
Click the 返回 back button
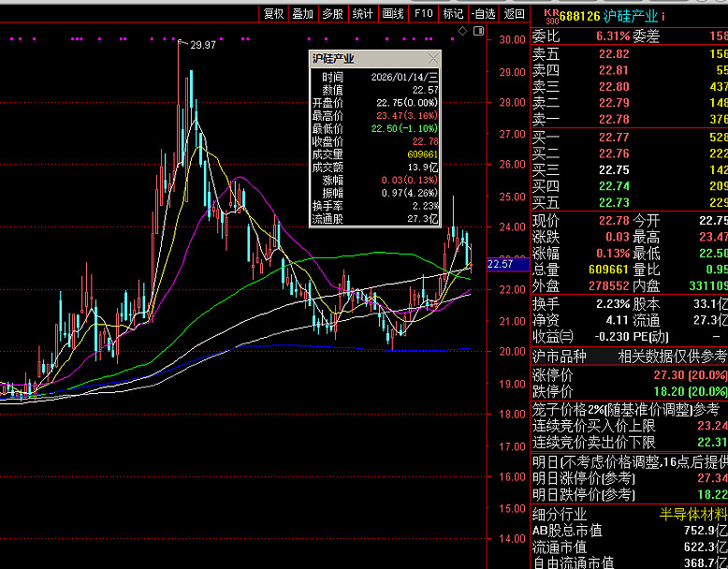click(x=514, y=13)
